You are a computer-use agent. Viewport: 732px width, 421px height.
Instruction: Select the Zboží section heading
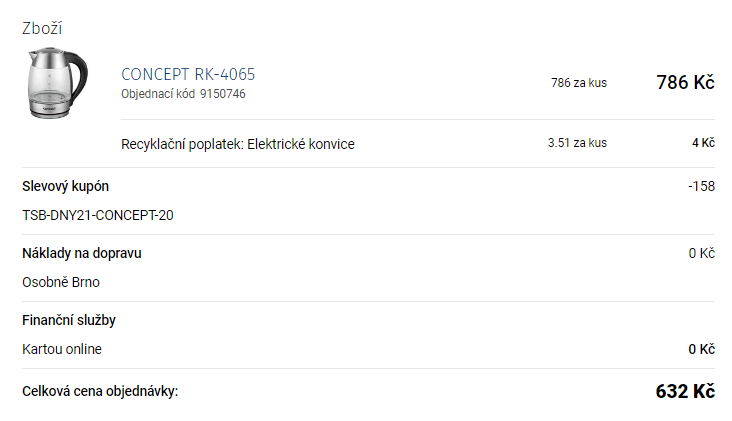42,28
